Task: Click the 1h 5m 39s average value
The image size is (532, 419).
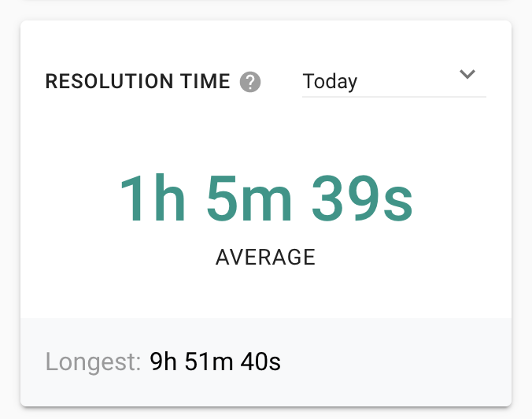Action: (266, 198)
